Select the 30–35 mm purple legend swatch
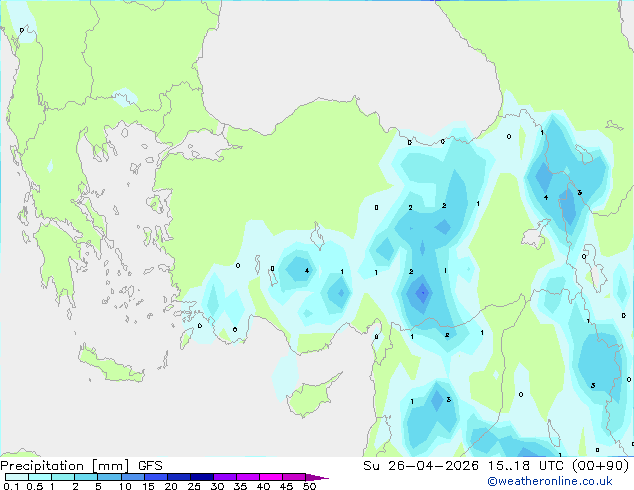This screenshot has height=490, width=634. tap(225, 477)
